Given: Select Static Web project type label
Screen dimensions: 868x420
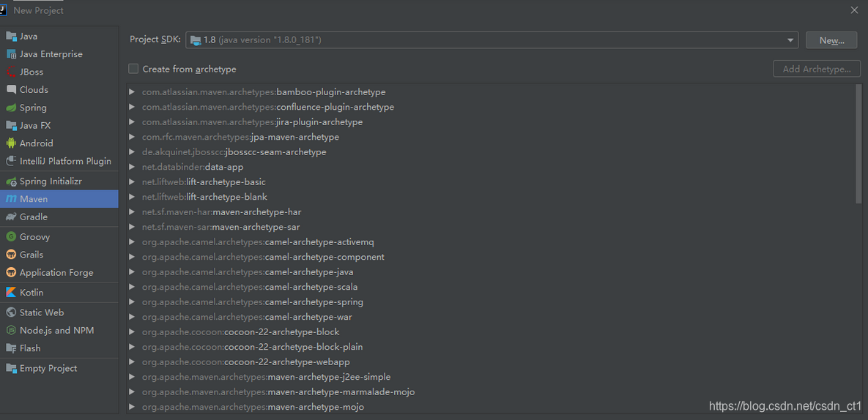Looking at the screenshot, I should point(42,312).
